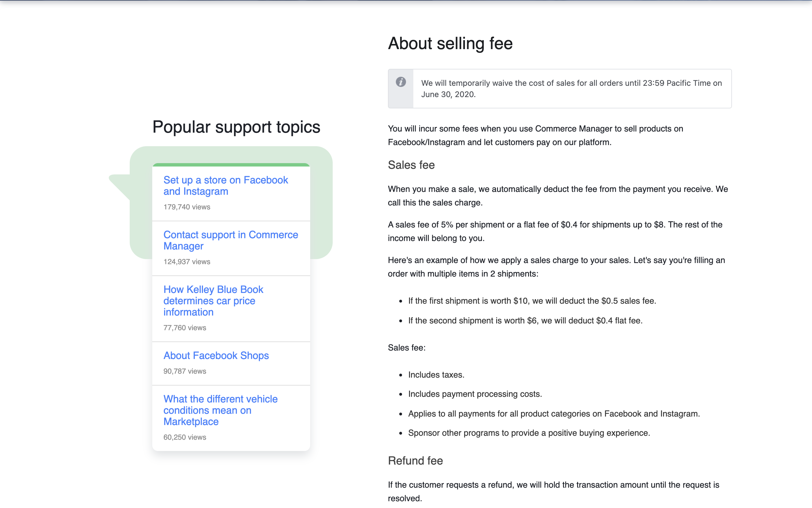Click the temporary waiver notice text
812x508 pixels.
pyautogui.click(x=572, y=89)
